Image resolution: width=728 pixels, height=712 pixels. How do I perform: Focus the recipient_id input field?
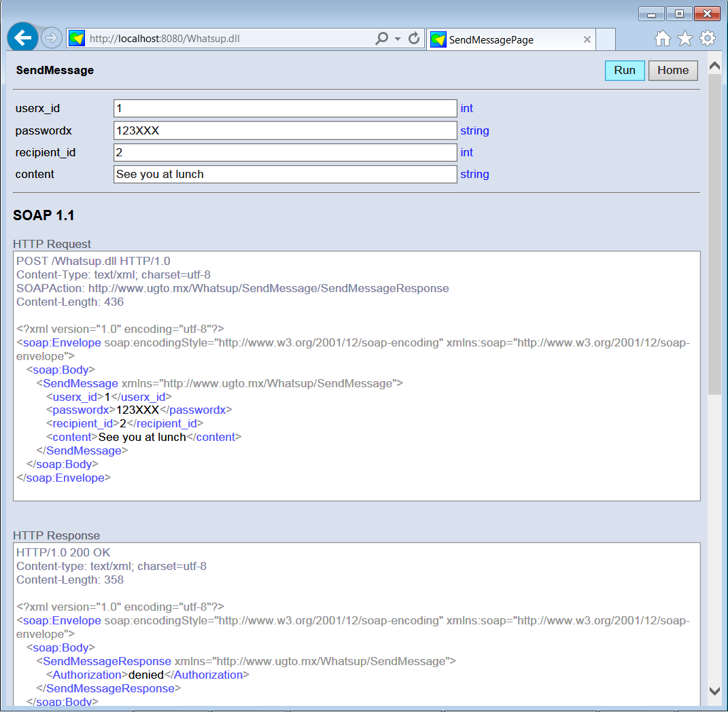coord(285,152)
